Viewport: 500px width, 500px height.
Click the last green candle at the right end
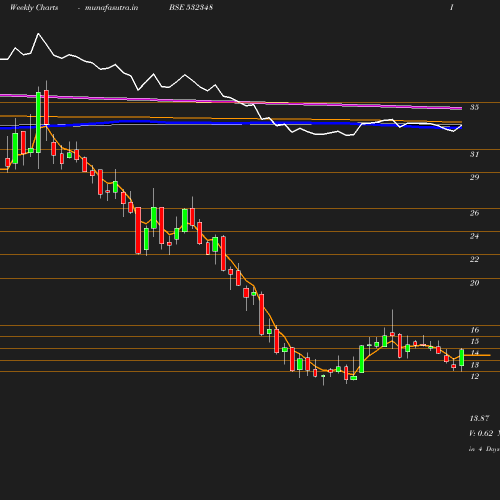(462, 358)
